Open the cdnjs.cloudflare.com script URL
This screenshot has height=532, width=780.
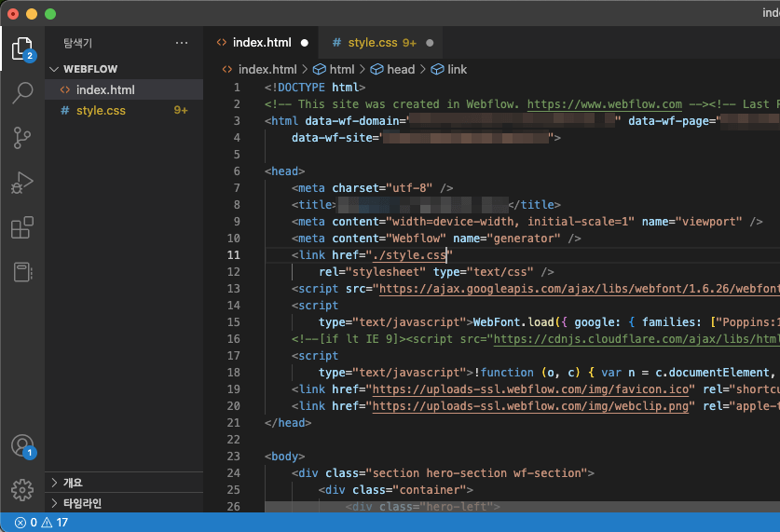tap(636, 339)
